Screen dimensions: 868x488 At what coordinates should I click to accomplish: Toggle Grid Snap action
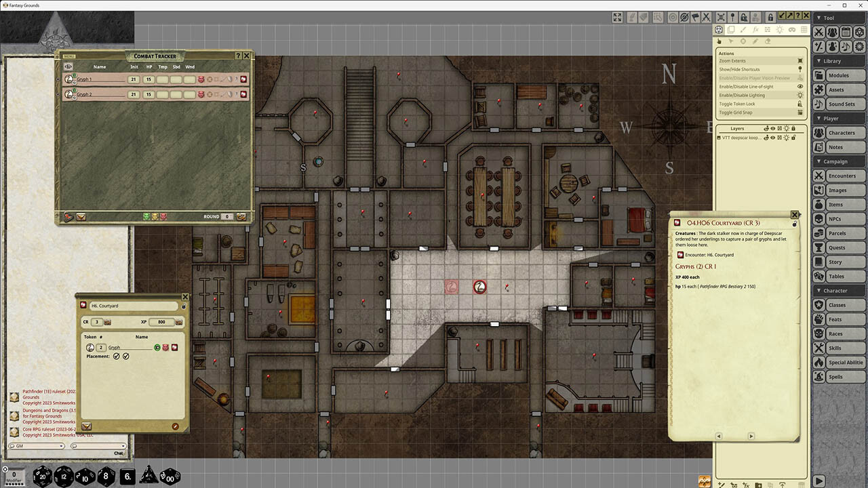(x=761, y=113)
